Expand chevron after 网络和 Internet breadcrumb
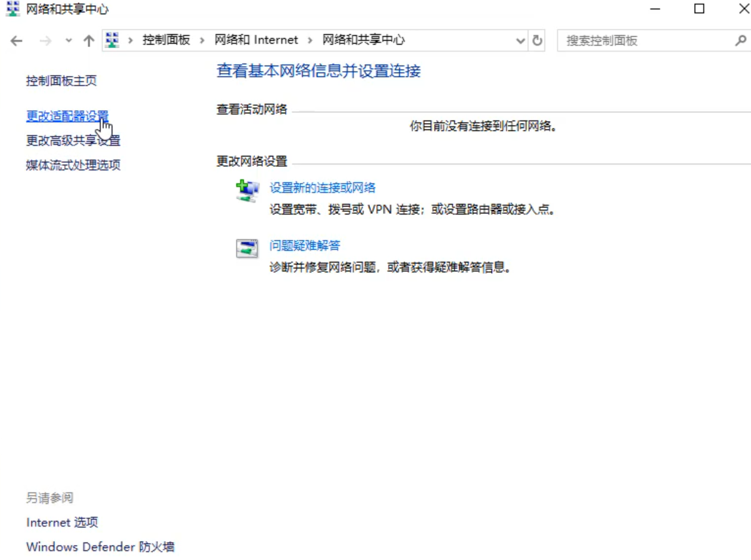 tap(310, 41)
